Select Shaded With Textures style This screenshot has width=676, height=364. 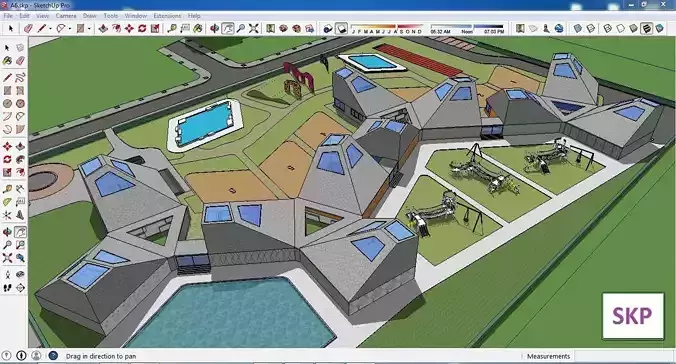pos(646,28)
